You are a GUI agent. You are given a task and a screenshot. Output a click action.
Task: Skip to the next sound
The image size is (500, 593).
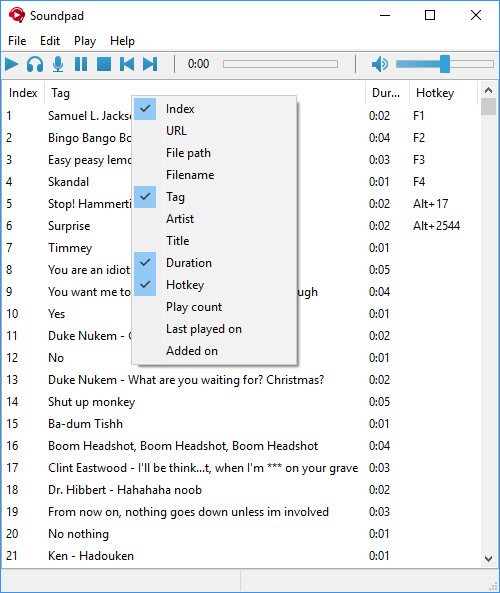point(150,64)
